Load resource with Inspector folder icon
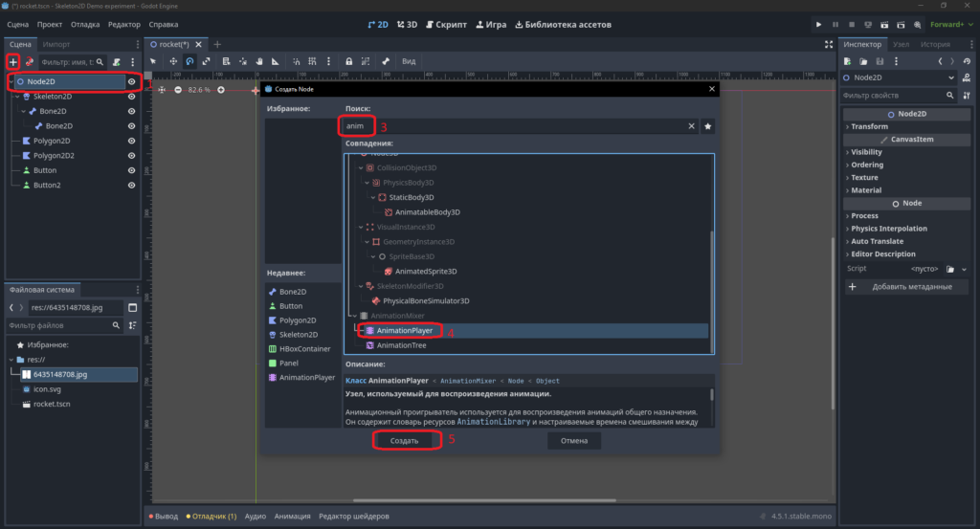Viewport: 980px width, 529px height. tap(863, 61)
